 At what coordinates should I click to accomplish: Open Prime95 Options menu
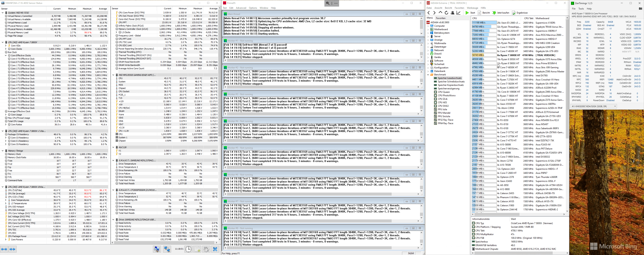point(253,8)
